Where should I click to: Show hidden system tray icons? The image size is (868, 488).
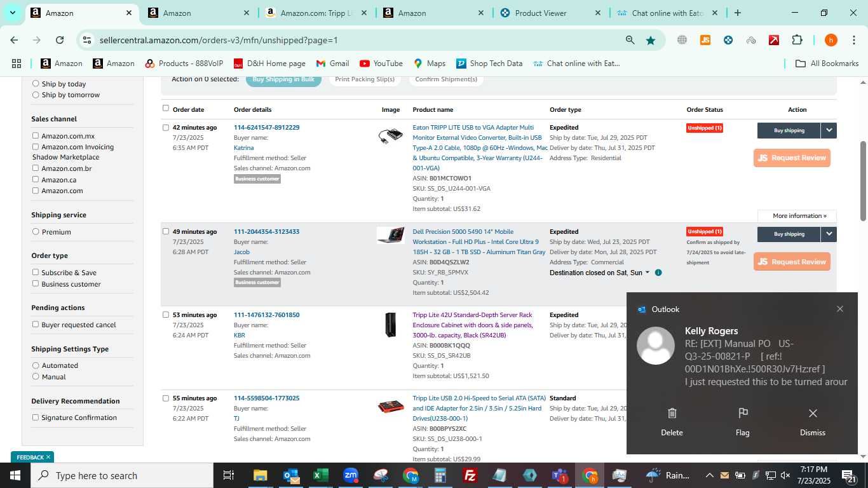click(x=710, y=475)
